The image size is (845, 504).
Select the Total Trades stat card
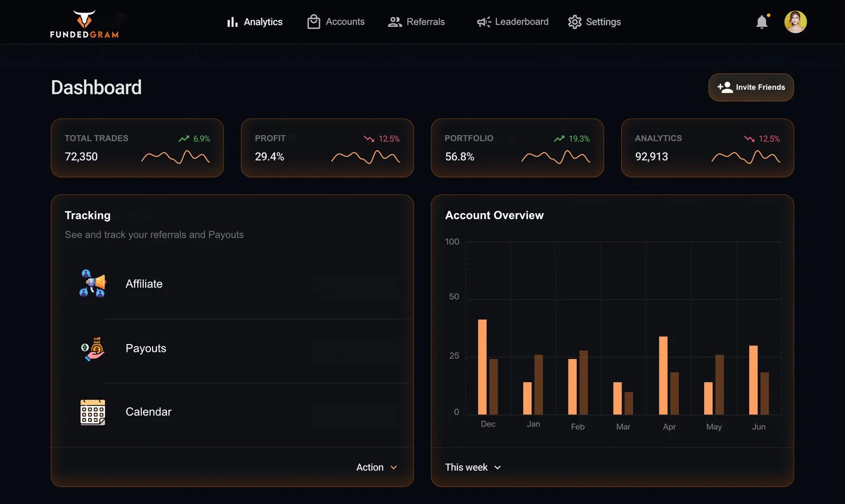(x=137, y=148)
